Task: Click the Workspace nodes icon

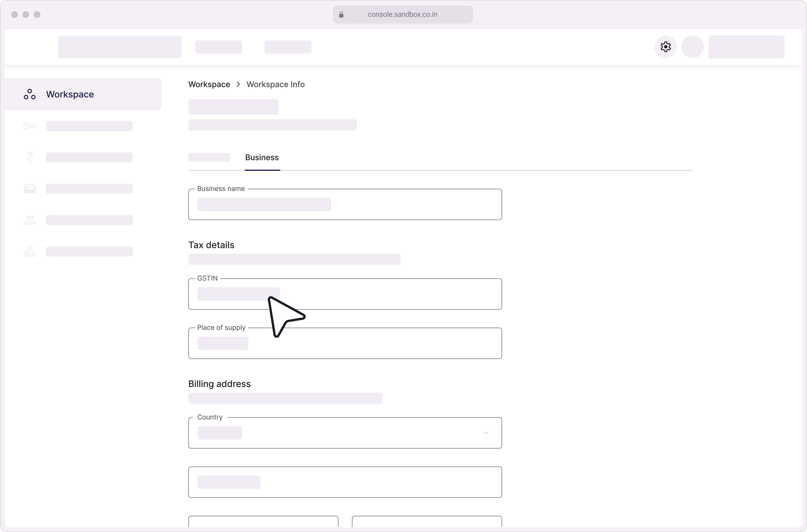Action: click(x=30, y=94)
